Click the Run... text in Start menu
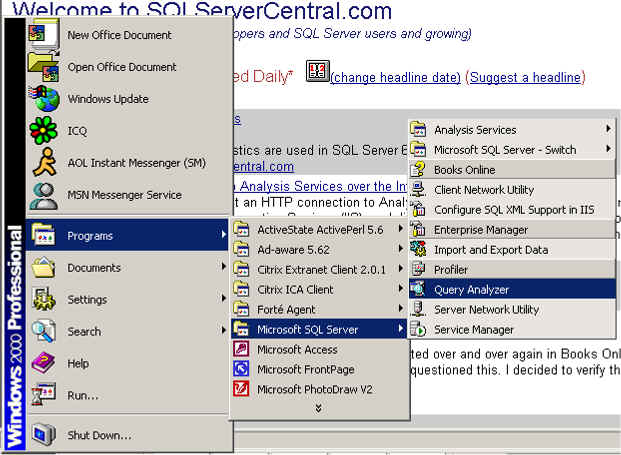 click(83, 395)
